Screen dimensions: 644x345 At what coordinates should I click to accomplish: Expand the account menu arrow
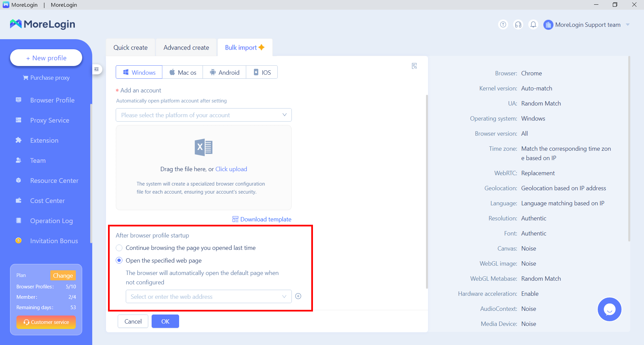tap(628, 25)
